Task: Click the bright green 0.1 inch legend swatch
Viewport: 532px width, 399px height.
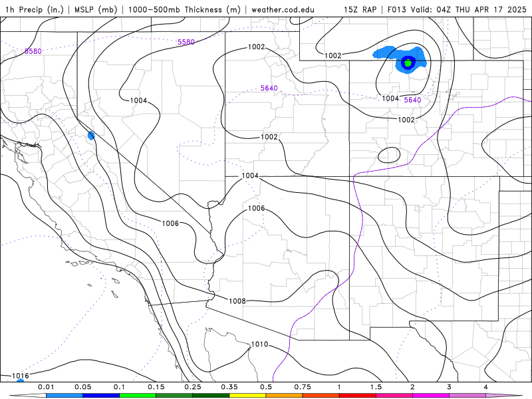Action: click(138, 396)
